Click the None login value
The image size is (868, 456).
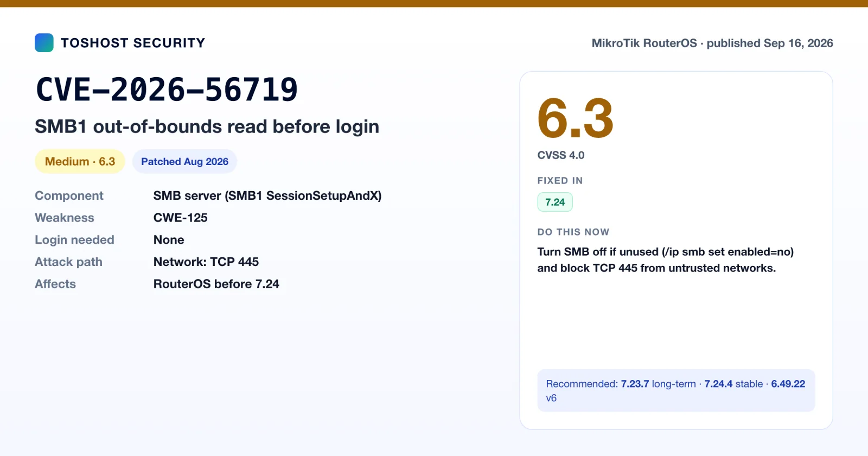169,240
